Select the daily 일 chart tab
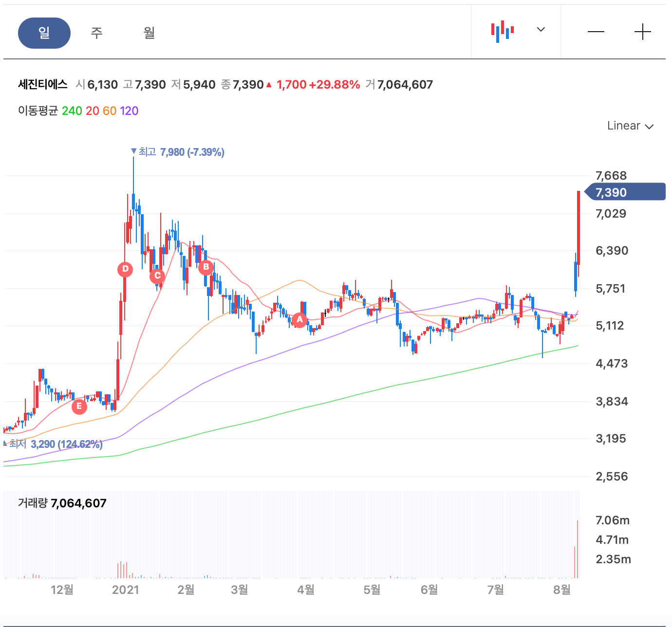The image size is (672, 627). tap(44, 33)
